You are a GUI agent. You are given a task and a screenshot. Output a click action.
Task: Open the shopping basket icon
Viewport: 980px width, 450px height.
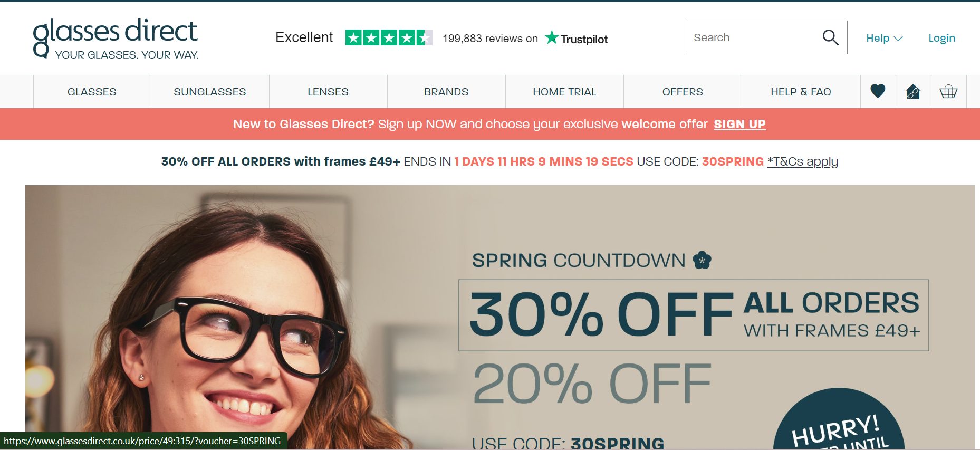(x=948, y=92)
